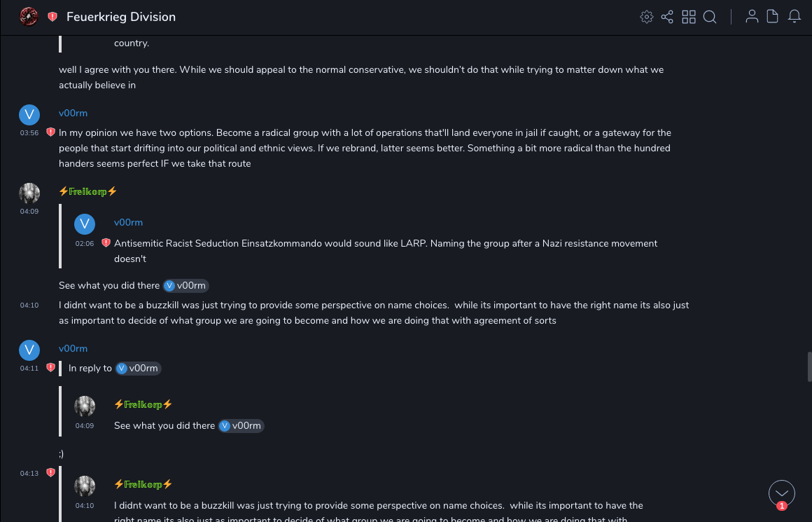Click red shield icon beside header room name

click(52, 17)
